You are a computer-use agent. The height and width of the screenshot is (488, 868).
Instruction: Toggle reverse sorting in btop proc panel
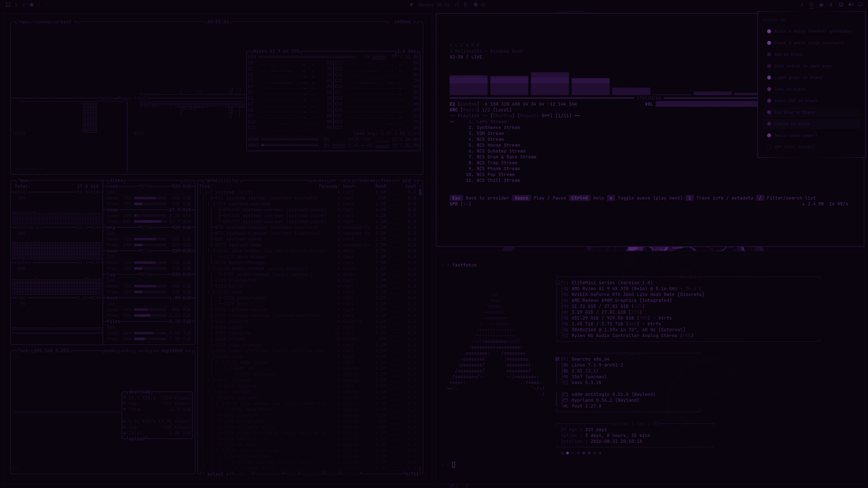click(366, 181)
